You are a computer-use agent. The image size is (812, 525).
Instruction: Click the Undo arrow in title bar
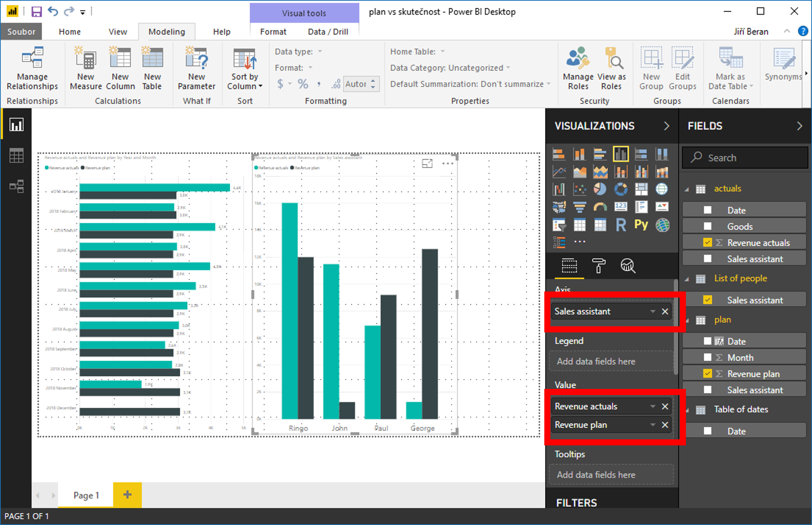click(53, 11)
